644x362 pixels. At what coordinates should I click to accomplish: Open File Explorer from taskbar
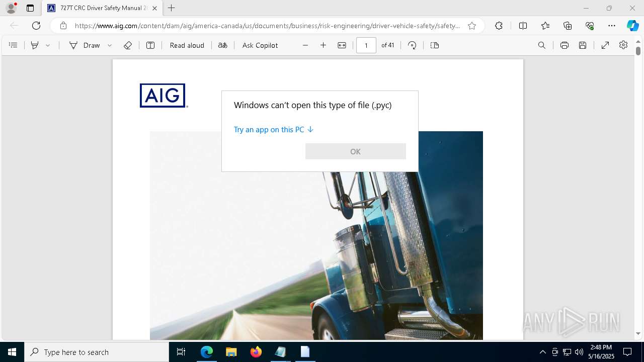tap(231, 352)
